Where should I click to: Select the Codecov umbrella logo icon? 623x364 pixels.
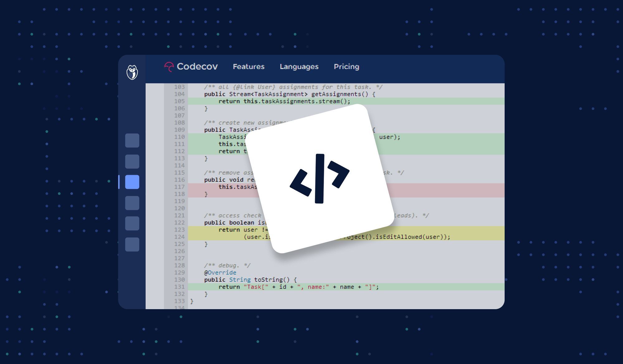click(169, 66)
